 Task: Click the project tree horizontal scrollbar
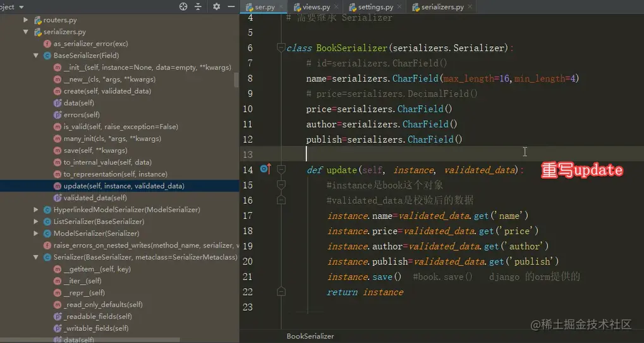coord(90,340)
